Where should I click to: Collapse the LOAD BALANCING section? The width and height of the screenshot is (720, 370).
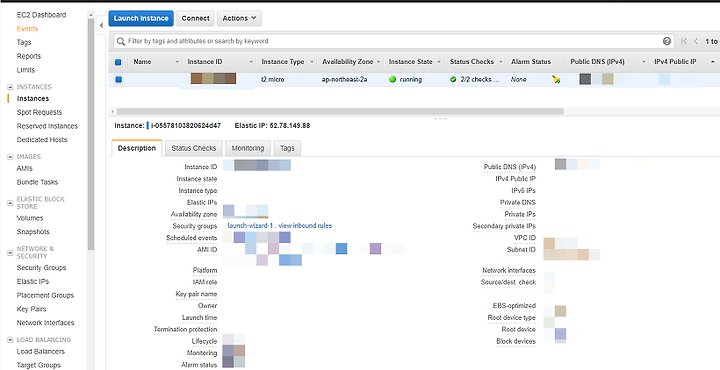pyautogui.click(x=11, y=340)
